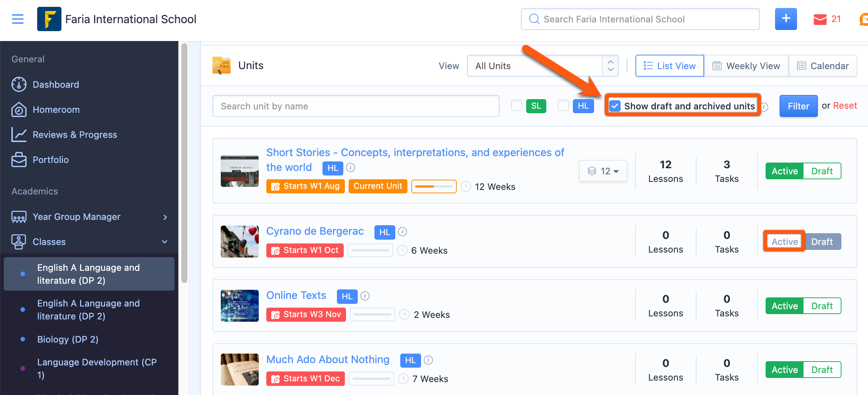Image resolution: width=868 pixels, height=395 pixels.
Task: Open the hamburger navigation menu
Action: point(18,19)
